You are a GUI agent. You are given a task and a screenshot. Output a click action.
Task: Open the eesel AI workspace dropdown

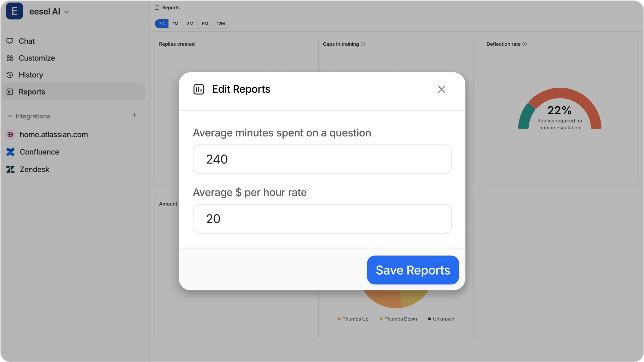[x=49, y=12]
